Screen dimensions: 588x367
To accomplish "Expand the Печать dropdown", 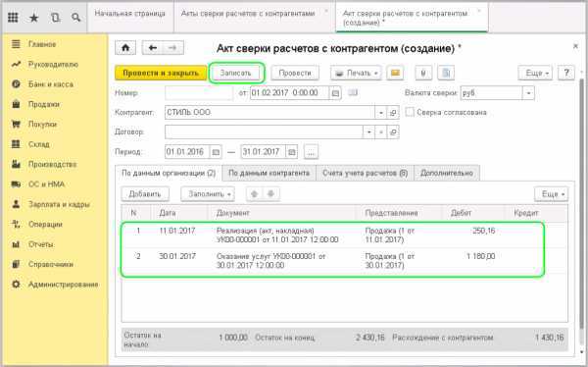I will (x=356, y=73).
